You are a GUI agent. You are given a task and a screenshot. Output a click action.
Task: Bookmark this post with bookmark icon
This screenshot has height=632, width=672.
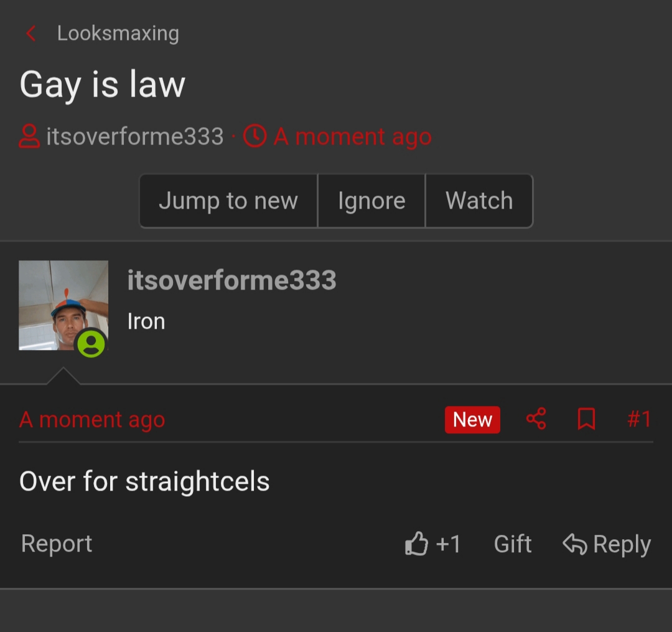click(x=586, y=419)
